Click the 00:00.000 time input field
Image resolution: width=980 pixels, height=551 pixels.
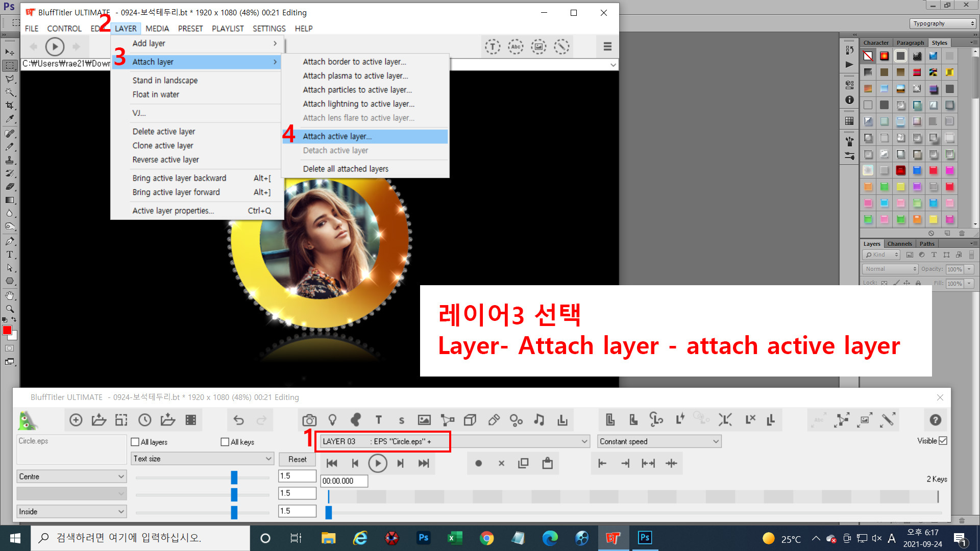(x=344, y=481)
